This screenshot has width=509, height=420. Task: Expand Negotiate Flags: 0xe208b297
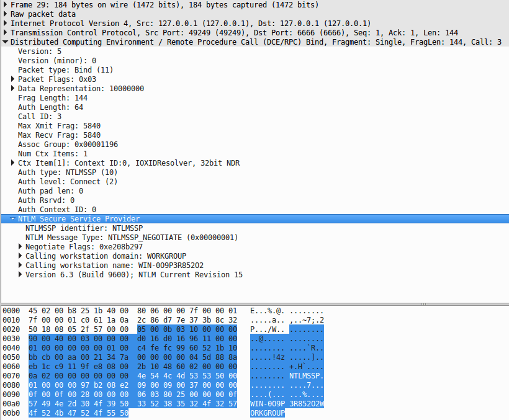[x=20, y=247]
